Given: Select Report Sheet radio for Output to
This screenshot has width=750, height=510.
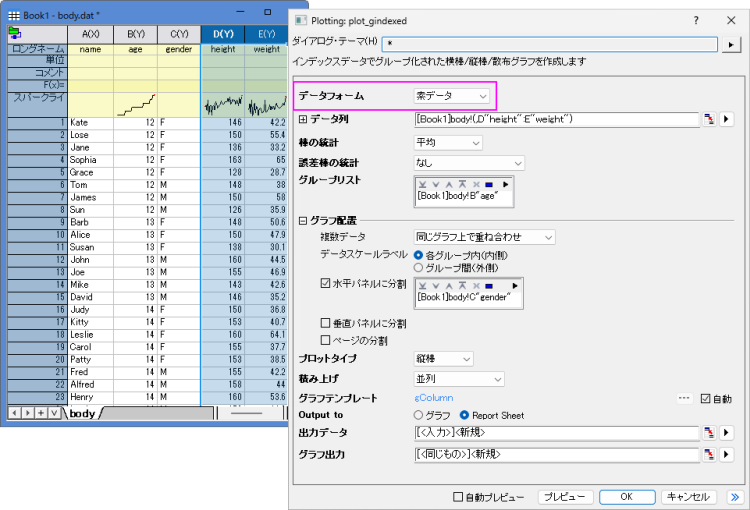Looking at the screenshot, I should pos(464,415).
